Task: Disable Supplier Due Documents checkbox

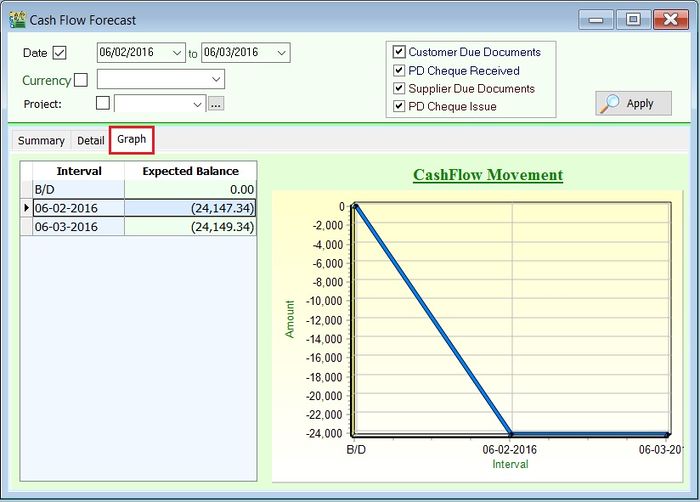Action: tap(399, 89)
